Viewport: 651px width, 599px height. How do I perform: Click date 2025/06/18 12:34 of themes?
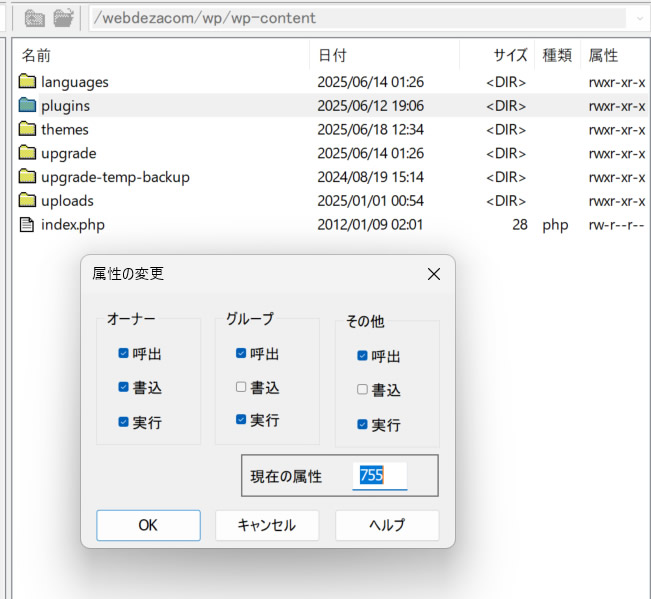pyautogui.click(x=370, y=130)
